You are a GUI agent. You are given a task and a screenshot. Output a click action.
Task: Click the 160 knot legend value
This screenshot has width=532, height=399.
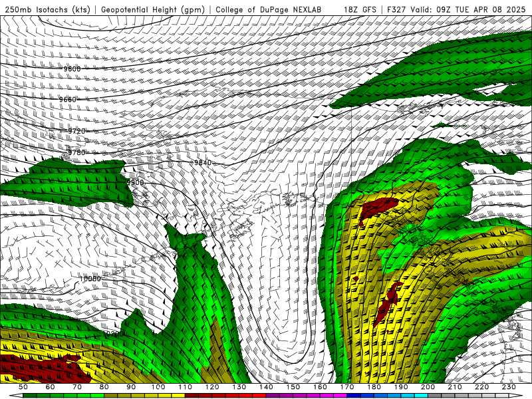point(320,387)
